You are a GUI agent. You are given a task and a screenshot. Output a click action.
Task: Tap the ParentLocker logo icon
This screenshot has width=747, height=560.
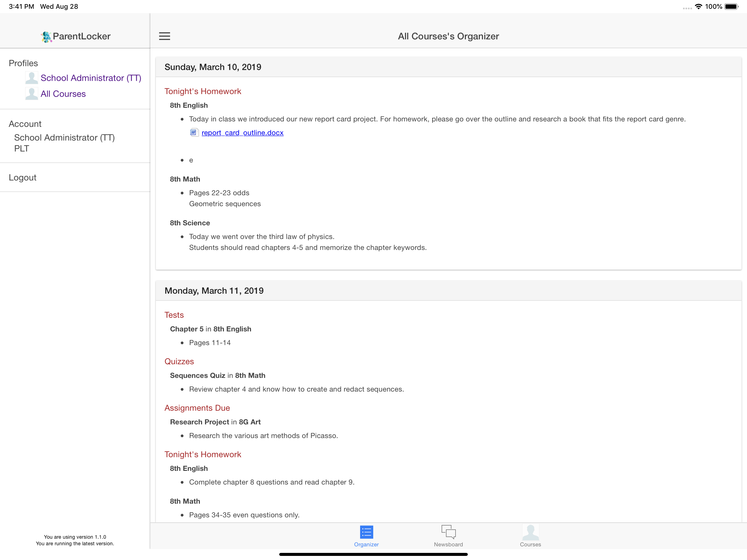[46, 36]
